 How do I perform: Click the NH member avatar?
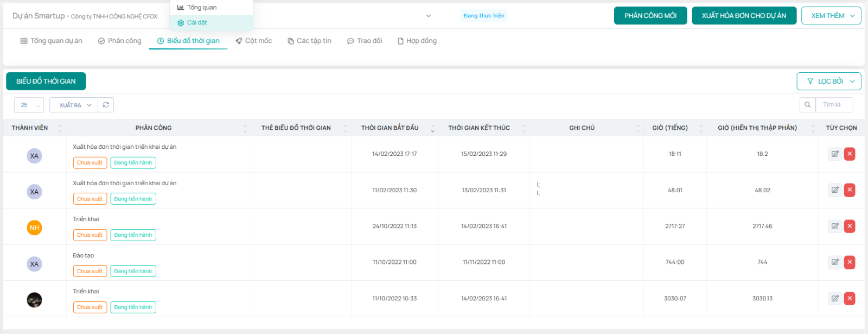34,228
